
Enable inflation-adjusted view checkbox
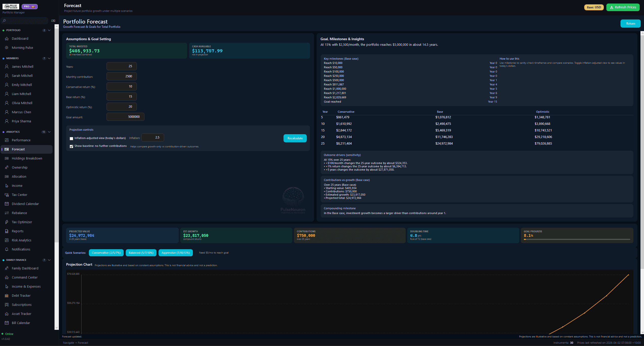tap(71, 139)
